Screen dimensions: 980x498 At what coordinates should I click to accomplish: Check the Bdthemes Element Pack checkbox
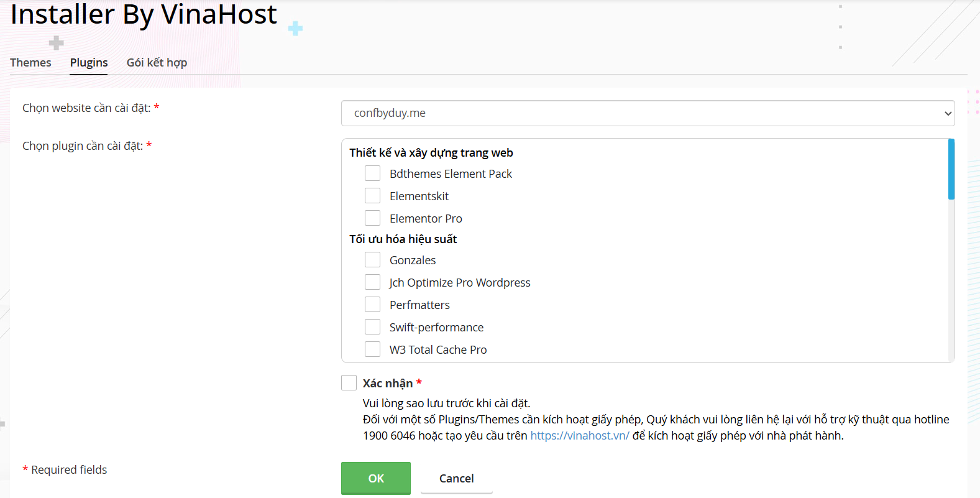pyautogui.click(x=372, y=173)
